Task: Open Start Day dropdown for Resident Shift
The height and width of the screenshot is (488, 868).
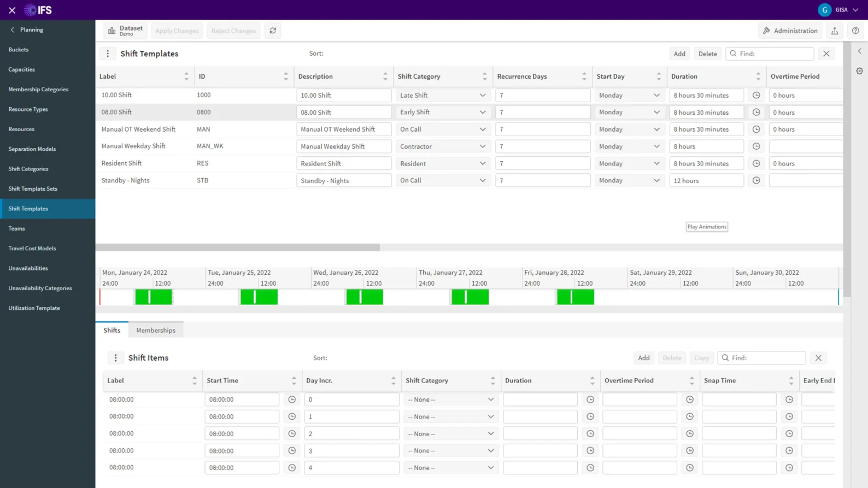Action: coord(656,163)
